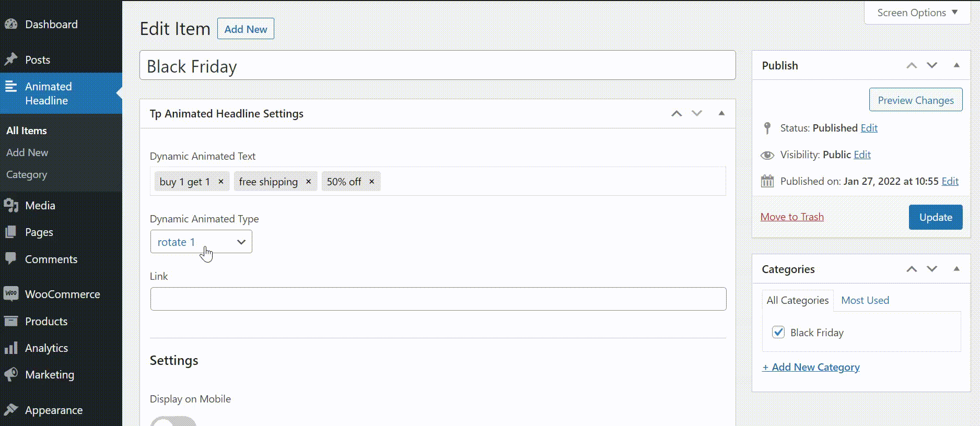Image resolution: width=980 pixels, height=426 pixels.
Task: Toggle the Display on Mobile switch
Action: pyautogui.click(x=173, y=421)
